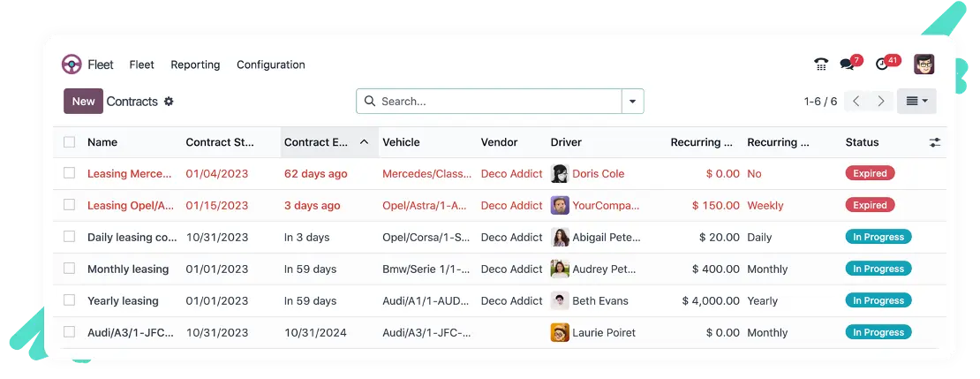The height and width of the screenshot is (379, 980).
Task: Open Doris Cole driver link
Action: coord(598,174)
